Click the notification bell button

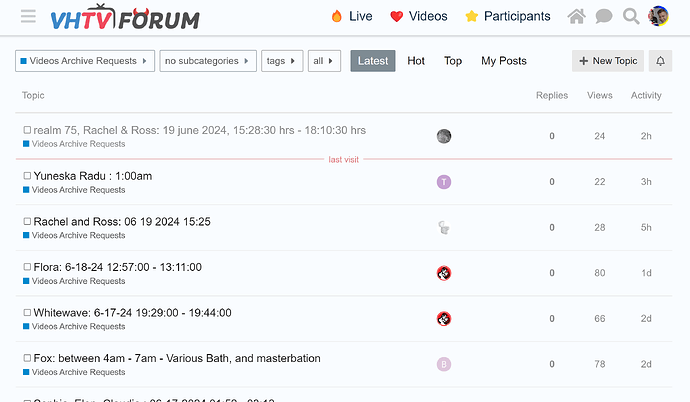[x=660, y=61]
